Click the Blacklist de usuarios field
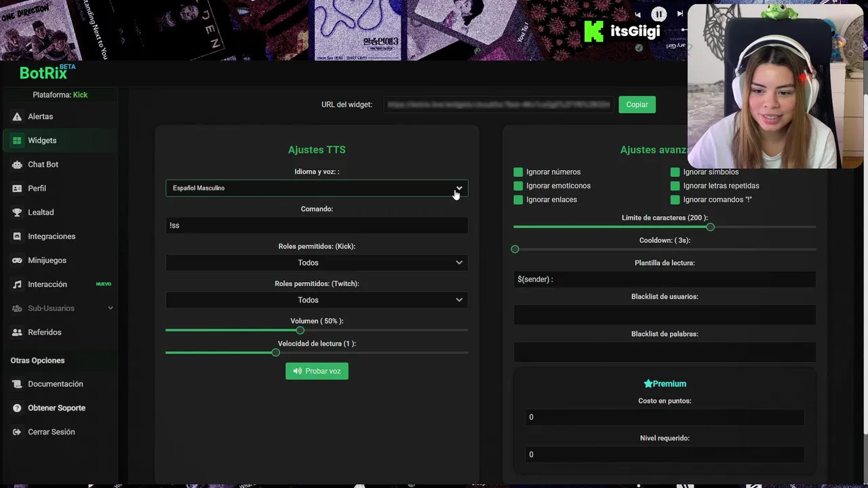The height and width of the screenshot is (488, 868). (x=665, y=314)
